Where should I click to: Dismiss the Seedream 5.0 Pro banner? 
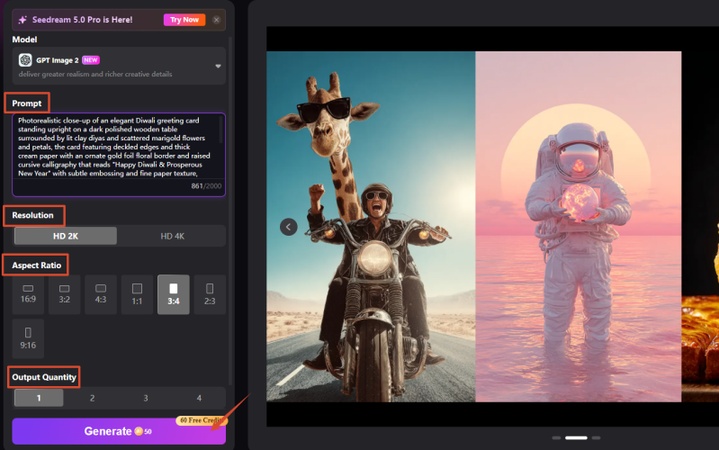[216, 20]
